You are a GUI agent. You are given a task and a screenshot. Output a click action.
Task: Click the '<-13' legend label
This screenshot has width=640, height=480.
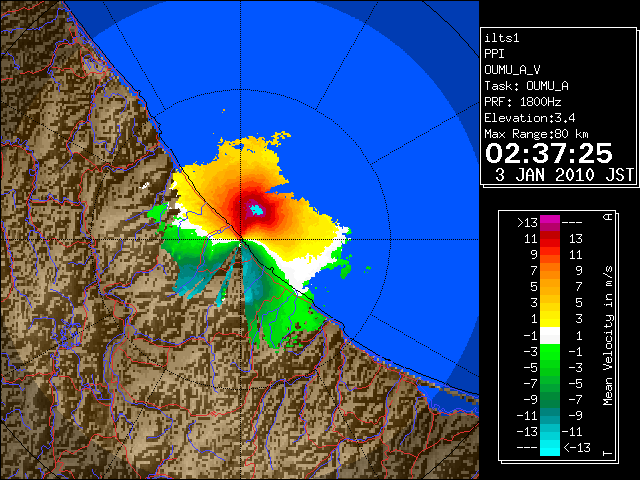tap(577, 447)
